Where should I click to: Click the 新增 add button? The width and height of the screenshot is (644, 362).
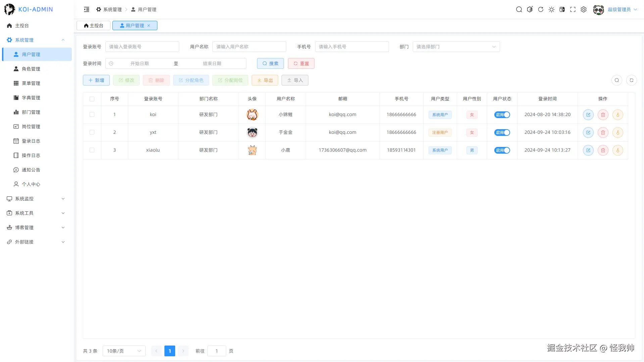click(96, 80)
